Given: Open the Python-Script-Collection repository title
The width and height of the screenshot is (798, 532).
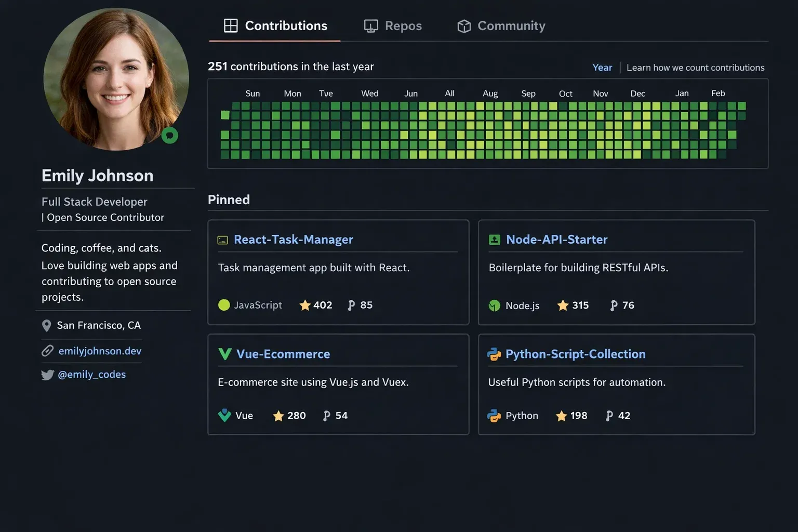Looking at the screenshot, I should click(575, 354).
